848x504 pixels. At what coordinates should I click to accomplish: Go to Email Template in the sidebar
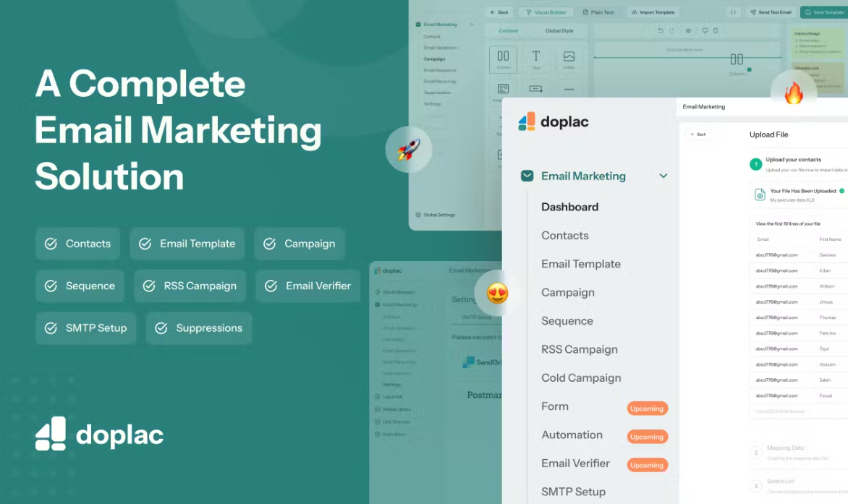tap(581, 264)
